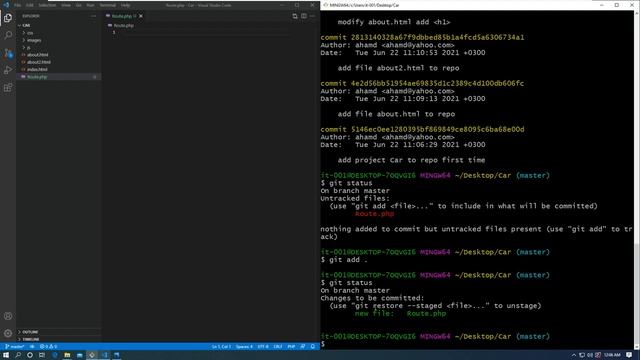Open the Go menu in VS Code
Viewport: 640px width, 360px height.
click(x=78, y=5)
